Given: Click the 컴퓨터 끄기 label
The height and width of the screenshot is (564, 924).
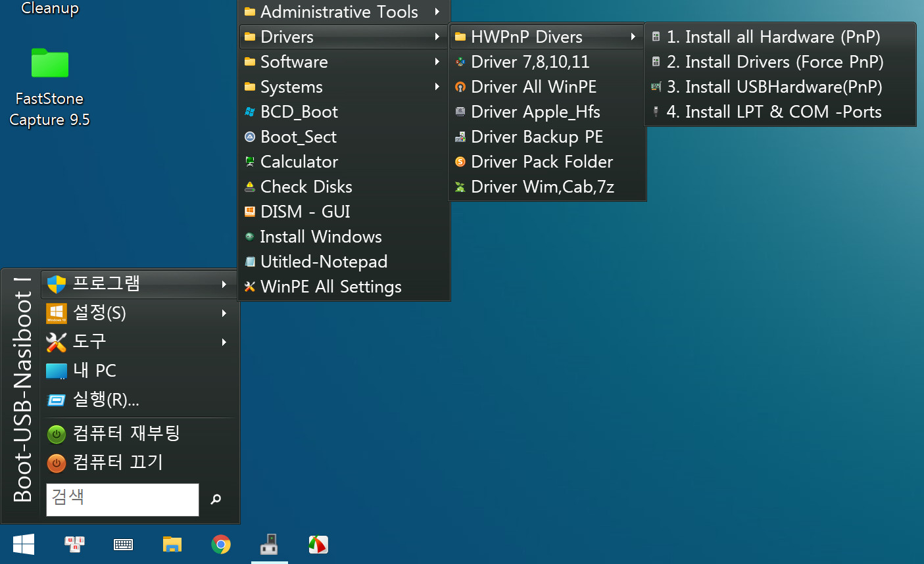Looking at the screenshot, I should click(118, 462).
